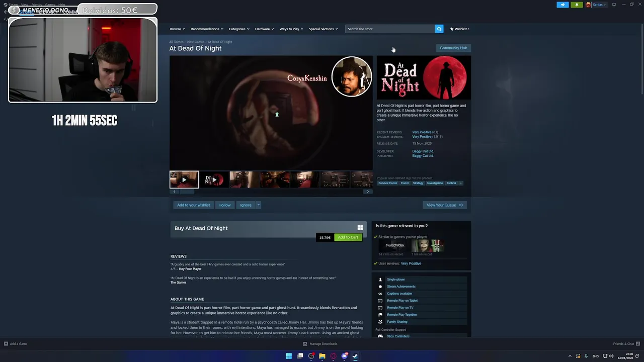Select the second video trailer thumbnail

point(214,179)
